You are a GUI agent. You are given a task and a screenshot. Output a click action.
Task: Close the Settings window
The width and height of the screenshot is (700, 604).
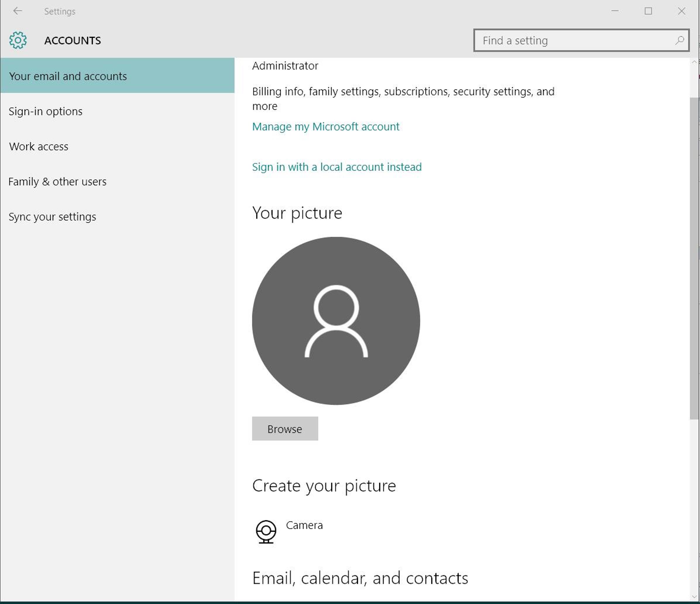click(682, 11)
